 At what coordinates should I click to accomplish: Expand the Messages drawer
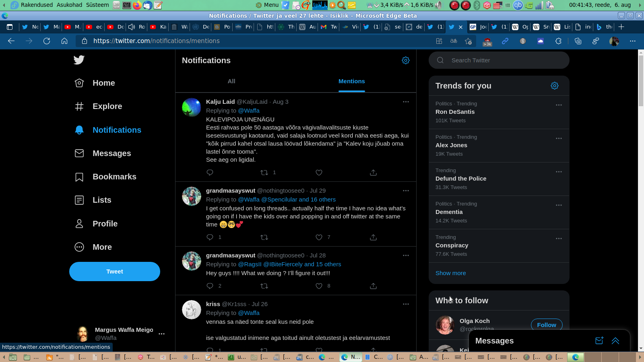[x=615, y=341]
